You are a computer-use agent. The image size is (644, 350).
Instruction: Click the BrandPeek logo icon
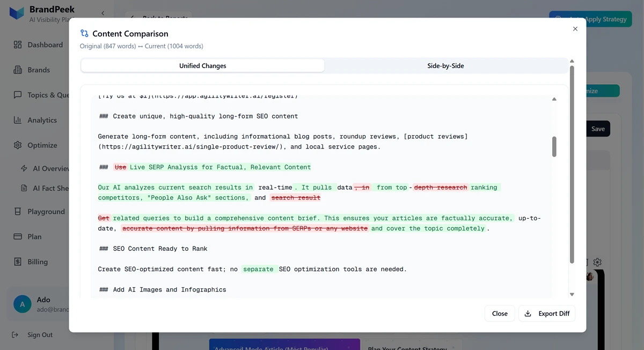click(17, 13)
